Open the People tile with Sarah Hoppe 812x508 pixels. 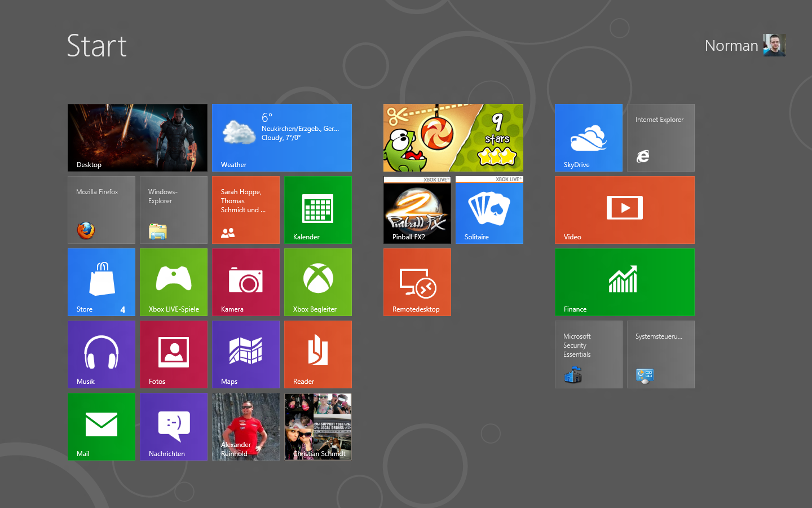pos(246,210)
